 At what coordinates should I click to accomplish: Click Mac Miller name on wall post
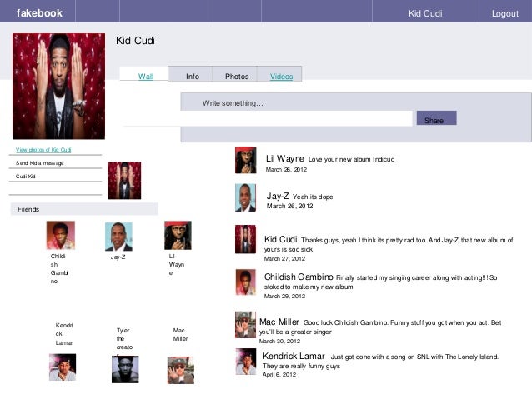(279, 322)
